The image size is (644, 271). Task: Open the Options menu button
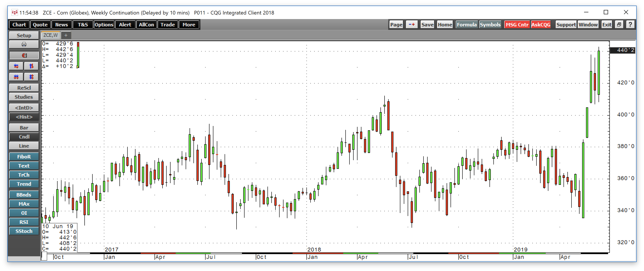pyautogui.click(x=104, y=24)
